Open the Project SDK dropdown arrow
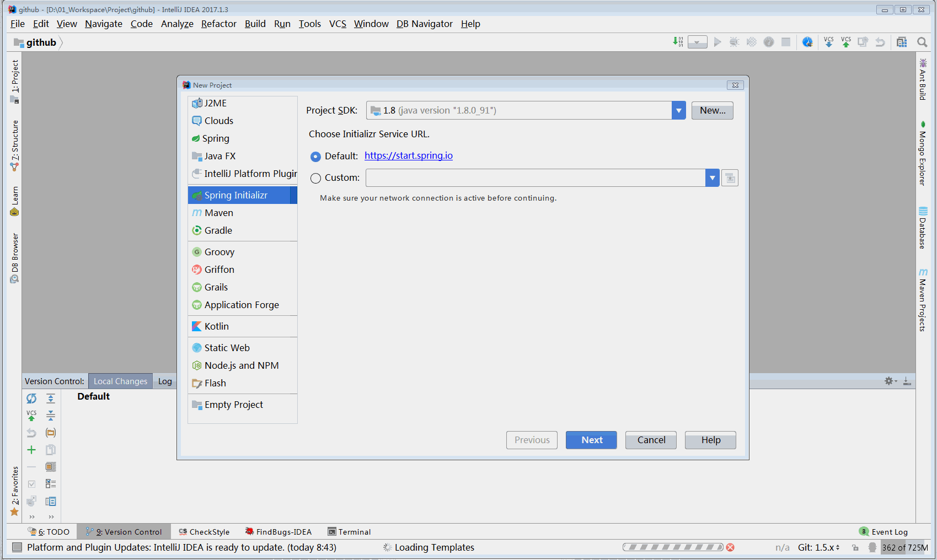 pyautogui.click(x=678, y=110)
